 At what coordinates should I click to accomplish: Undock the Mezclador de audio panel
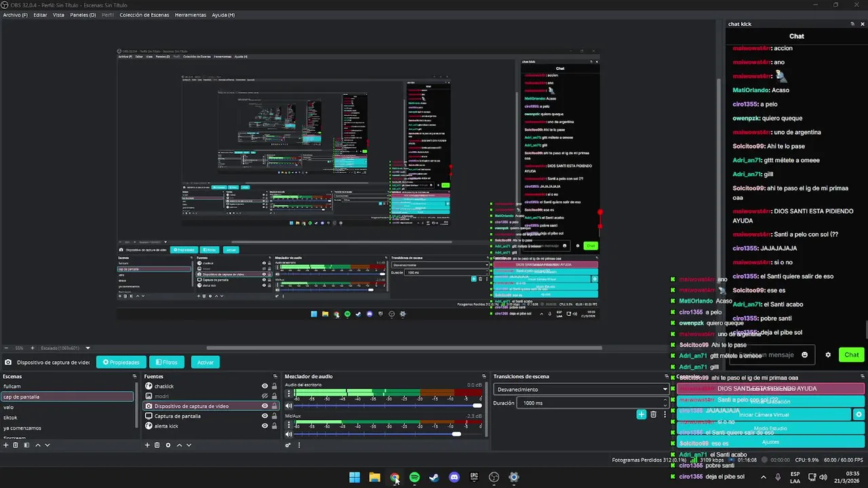484,376
